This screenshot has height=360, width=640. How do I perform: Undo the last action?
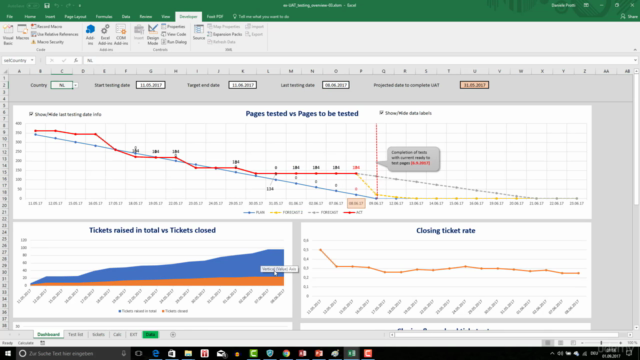57,6
